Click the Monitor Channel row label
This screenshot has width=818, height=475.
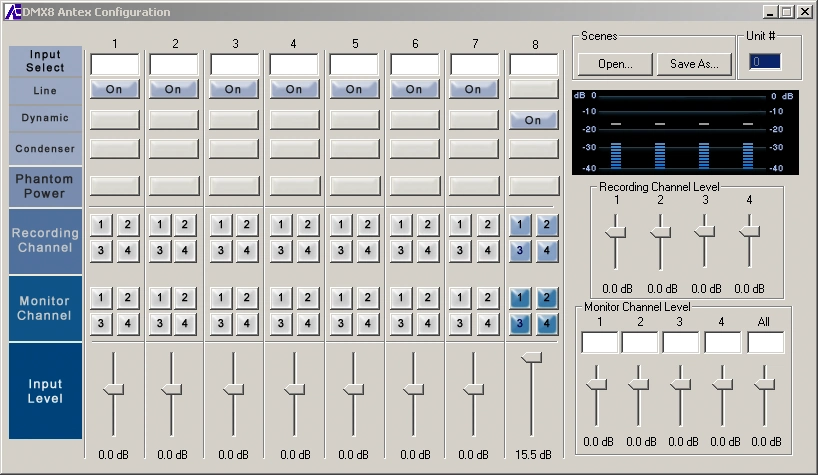[45, 308]
